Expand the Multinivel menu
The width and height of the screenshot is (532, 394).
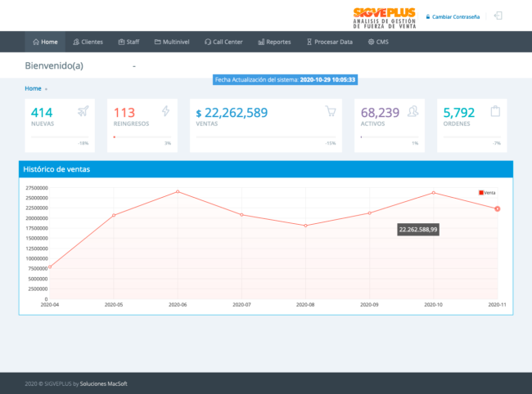pos(173,42)
